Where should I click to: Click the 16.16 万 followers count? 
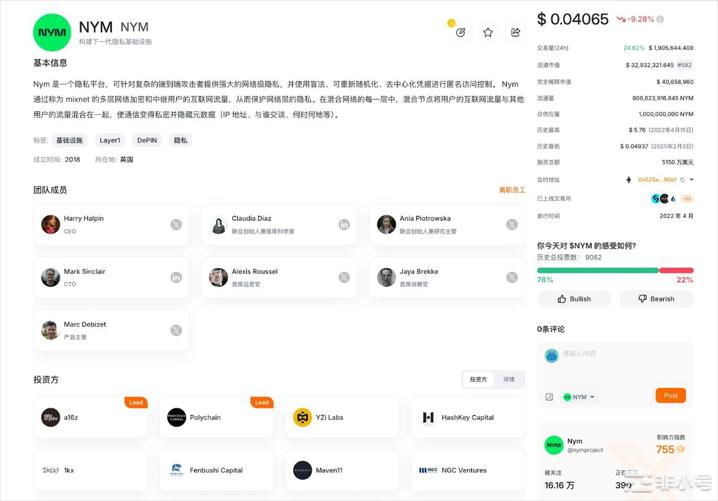point(559,485)
